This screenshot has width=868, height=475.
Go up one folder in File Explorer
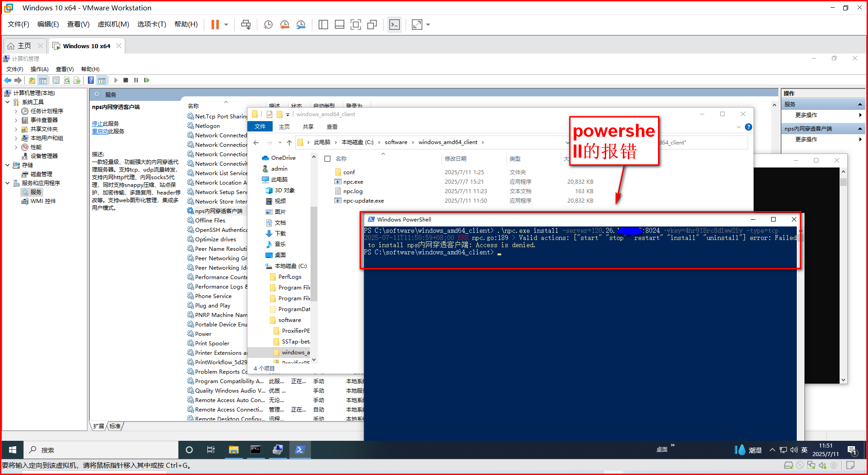pos(289,143)
